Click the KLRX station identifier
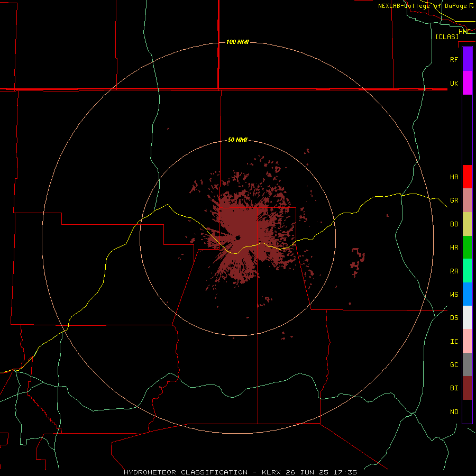Viewport: 476px width, 476px height. tap(272, 472)
